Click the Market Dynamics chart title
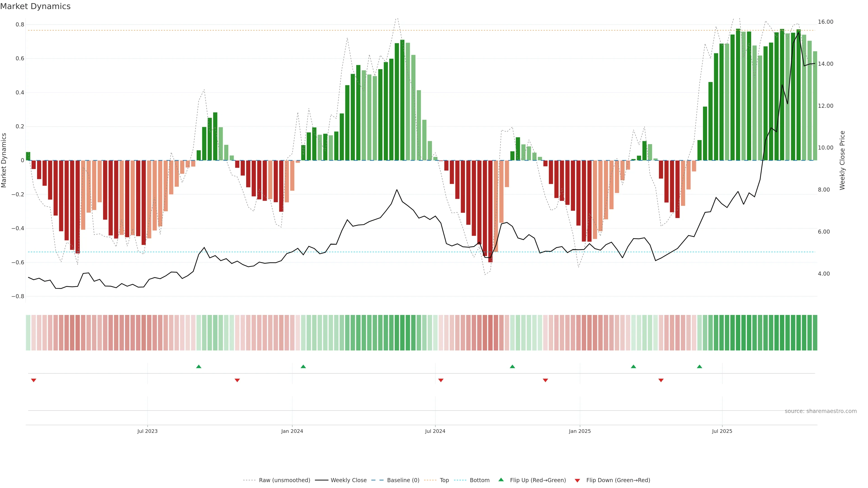868x488 pixels. (35, 6)
